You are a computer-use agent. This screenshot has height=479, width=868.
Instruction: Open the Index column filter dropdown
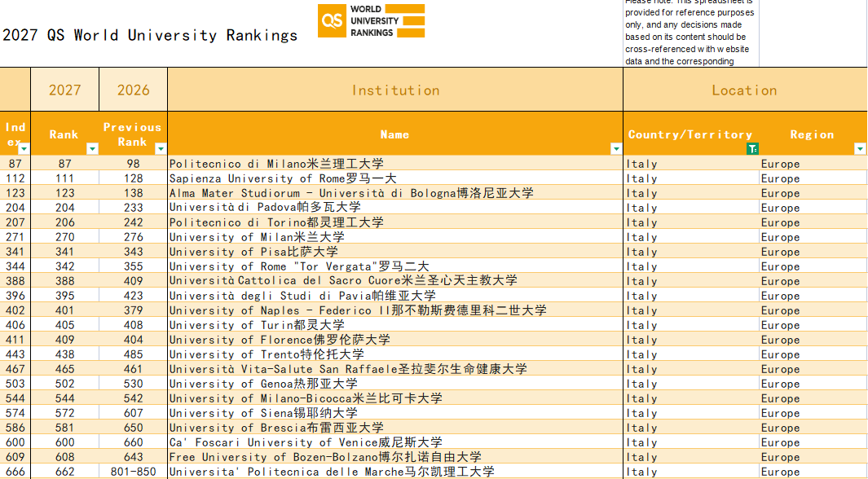coord(24,149)
